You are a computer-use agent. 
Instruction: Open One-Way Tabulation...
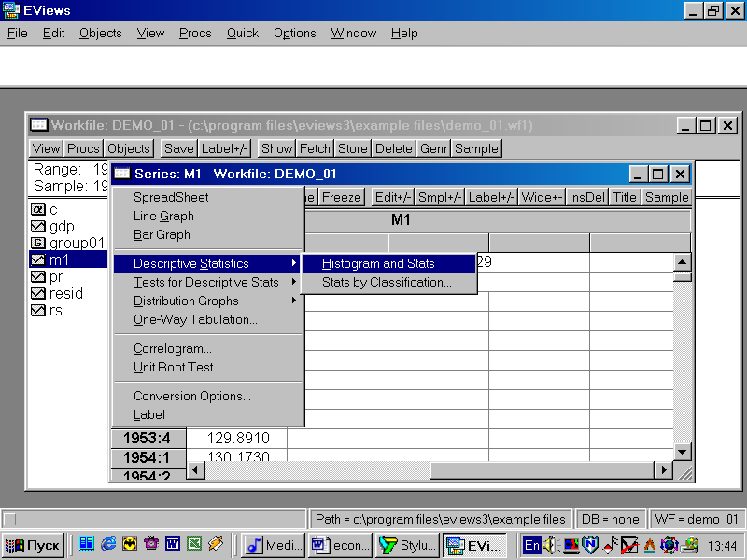207,319
